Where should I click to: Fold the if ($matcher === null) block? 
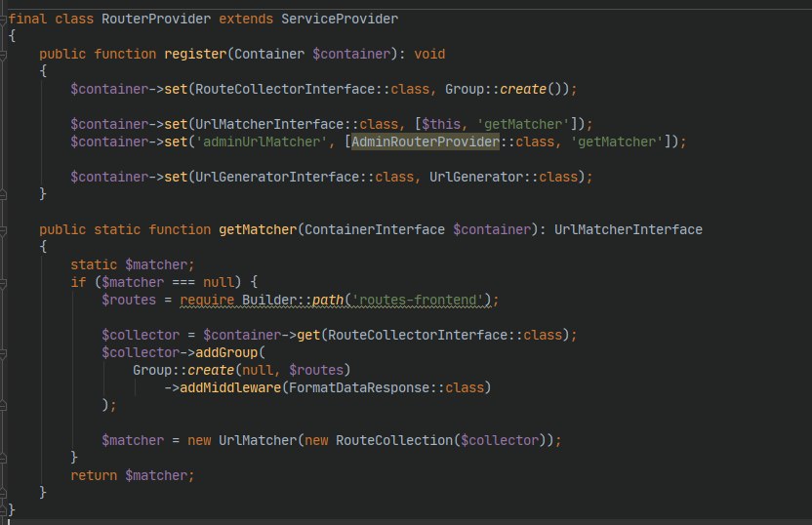pyautogui.click(x=3, y=283)
